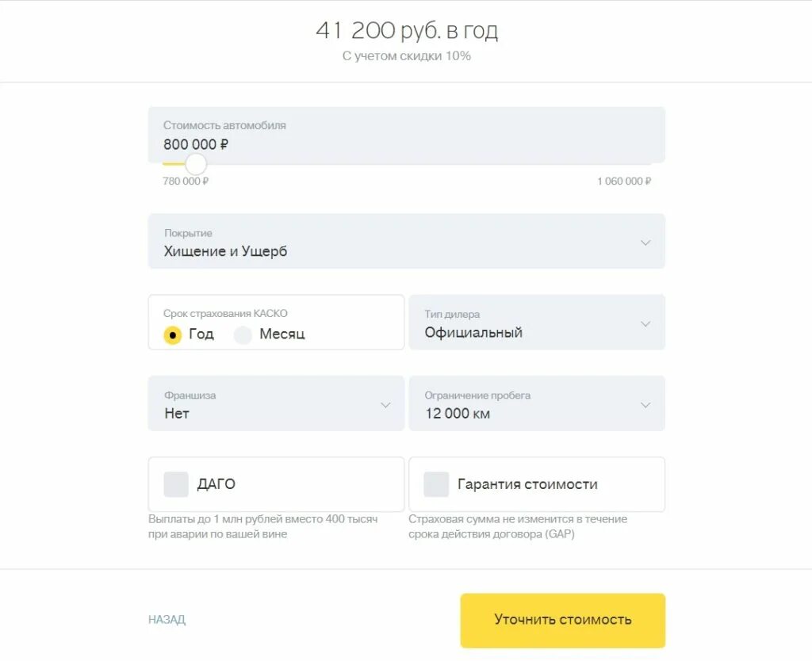This screenshot has width=812, height=661.
Task: Click the Стоимость автомобиля input field
Action: pyautogui.click(x=406, y=136)
